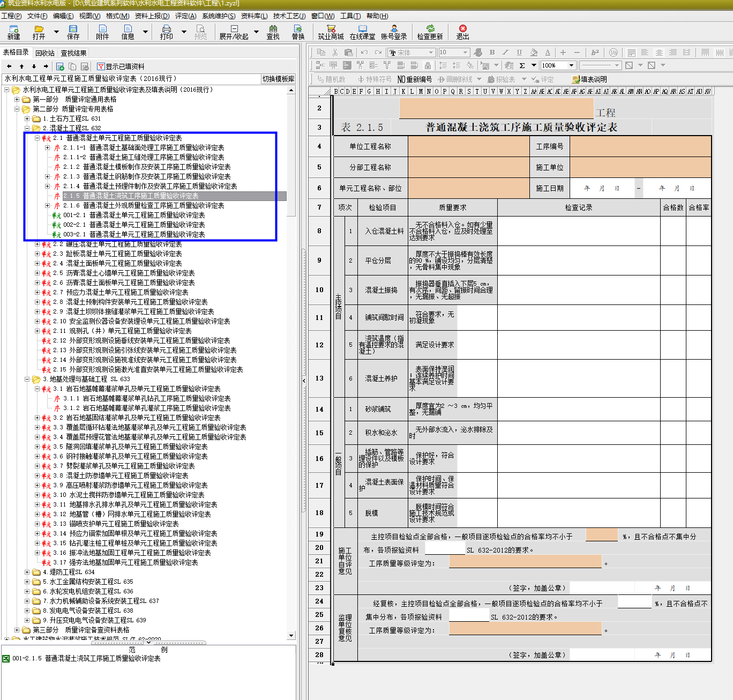Click the 新建 (New) toolbar icon

[13, 32]
